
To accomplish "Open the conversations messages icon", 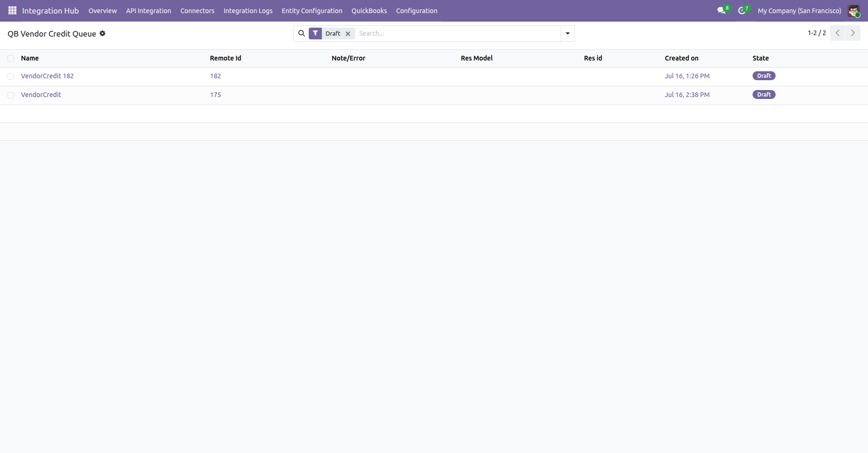I will 722,10.
